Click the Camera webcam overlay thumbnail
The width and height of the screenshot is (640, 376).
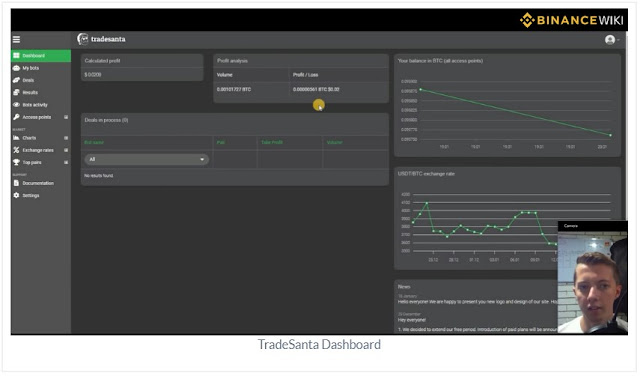pos(592,277)
